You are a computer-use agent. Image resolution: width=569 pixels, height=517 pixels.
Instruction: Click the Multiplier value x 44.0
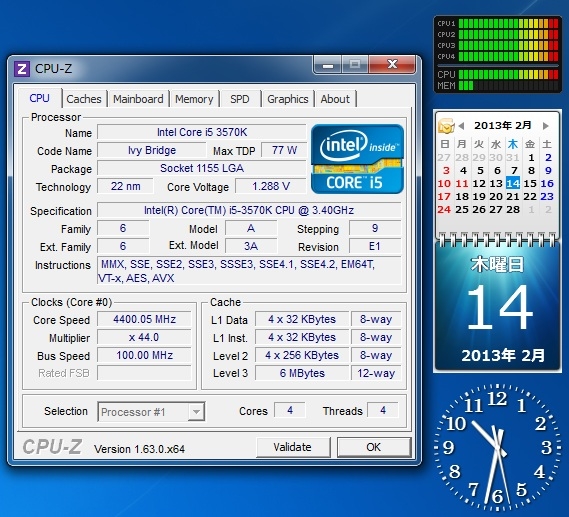click(x=144, y=337)
